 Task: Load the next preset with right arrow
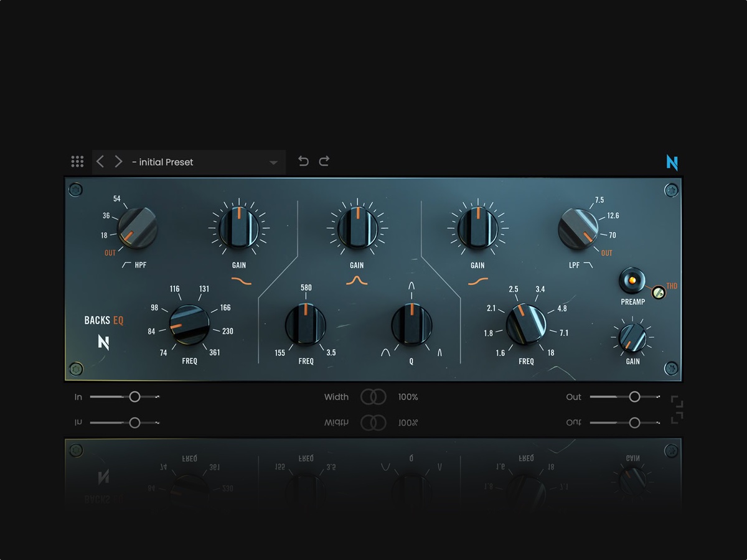click(x=118, y=161)
